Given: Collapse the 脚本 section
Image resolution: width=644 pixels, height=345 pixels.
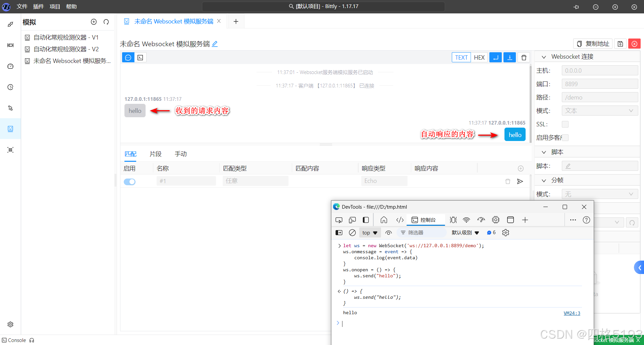Looking at the screenshot, I should (x=544, y=152).
